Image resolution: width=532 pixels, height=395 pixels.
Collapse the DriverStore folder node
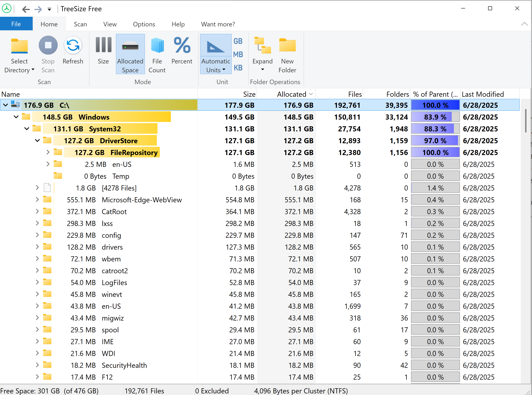pyautogui.click(x=37, y=140)
